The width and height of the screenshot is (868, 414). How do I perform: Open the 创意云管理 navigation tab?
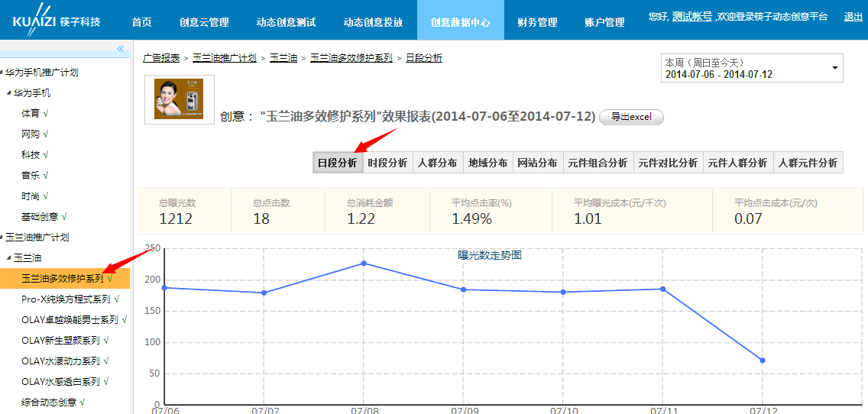[x=204, y=22]
